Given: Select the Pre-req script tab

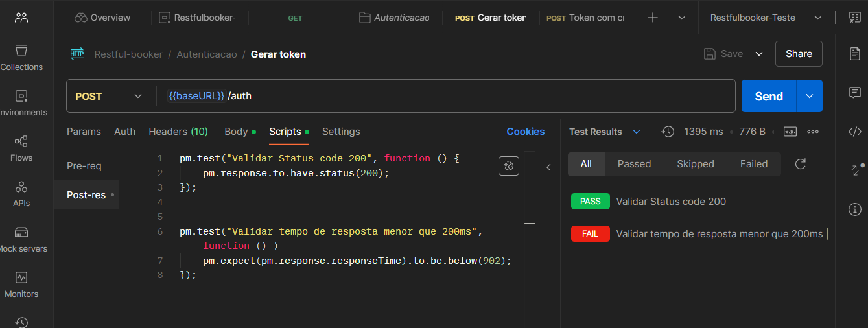Looking at the screenshot, I should point(84,166).
